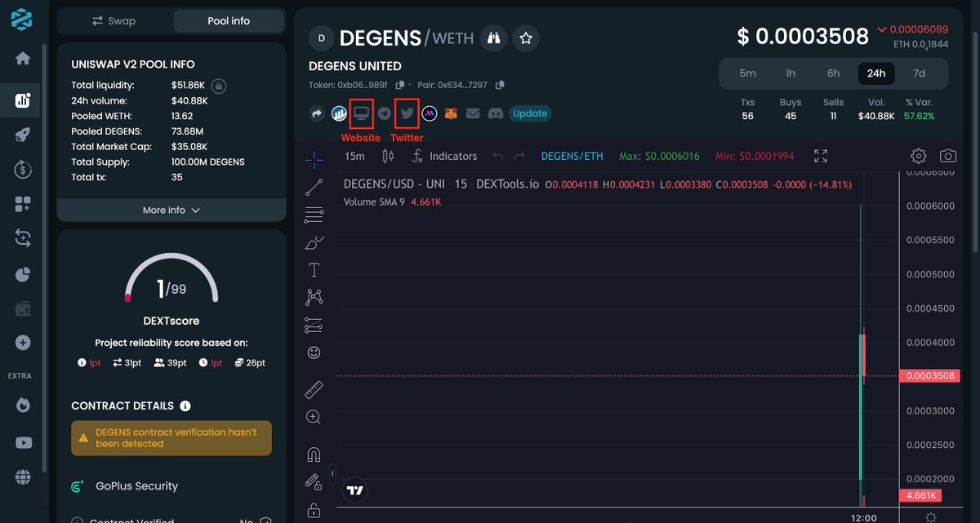Open the 15m interval dropdown
The width and height of the screenshot is (980, 523).
354,156
